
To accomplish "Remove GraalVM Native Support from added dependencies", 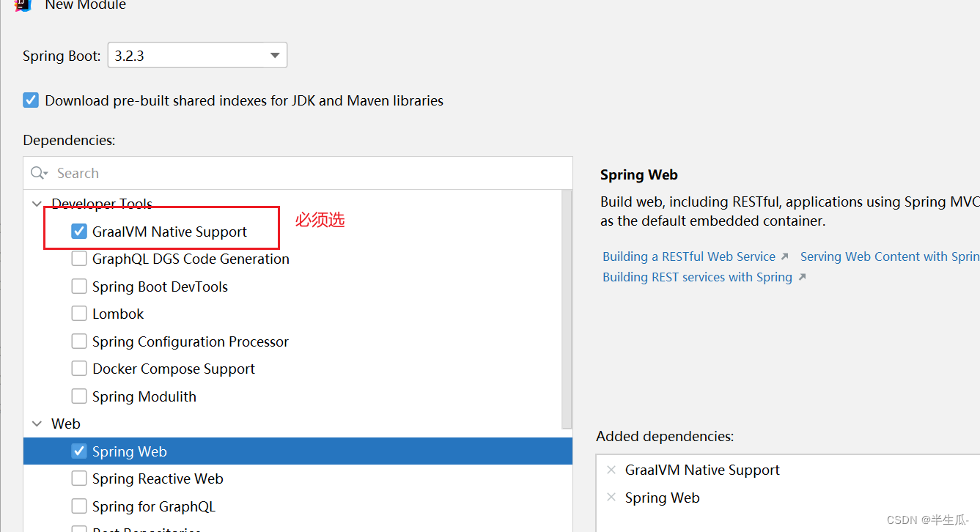I will tap(611, 470).
